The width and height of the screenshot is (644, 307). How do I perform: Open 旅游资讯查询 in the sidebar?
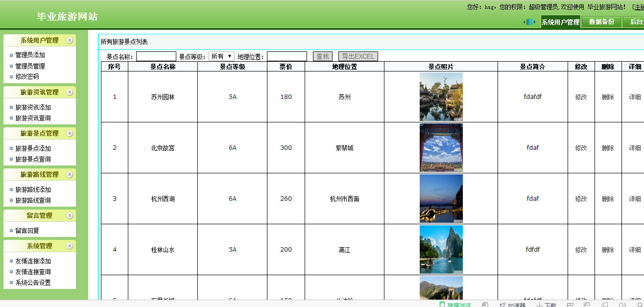click(33, 118)
